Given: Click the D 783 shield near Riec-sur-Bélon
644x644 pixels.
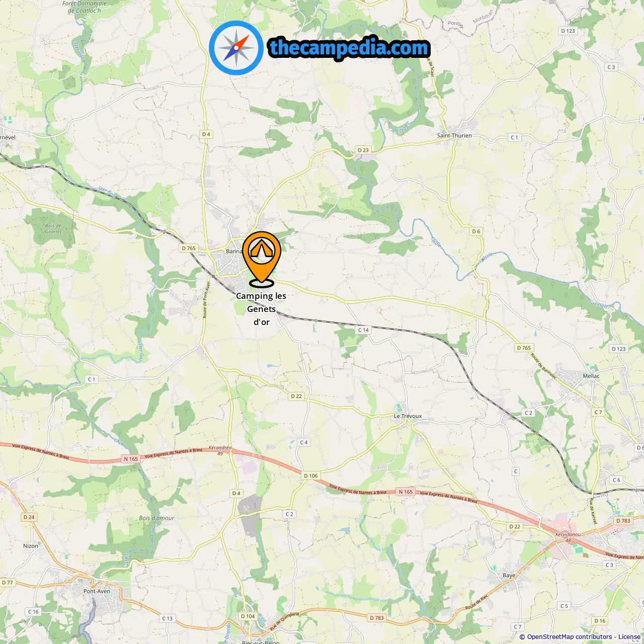Looking at the screenshot, I should [376, 618].
